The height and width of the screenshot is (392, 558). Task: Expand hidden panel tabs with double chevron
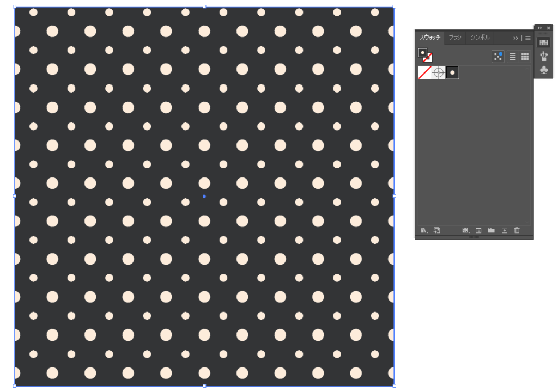pos(515,38)
